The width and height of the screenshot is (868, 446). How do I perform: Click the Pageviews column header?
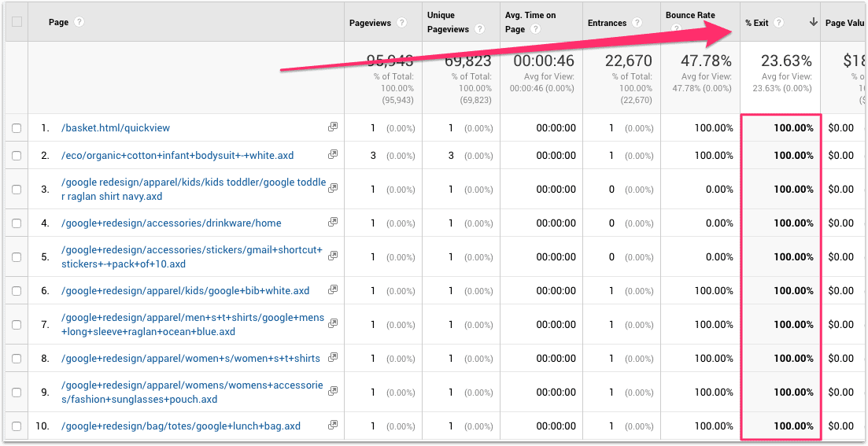(x=369, y=23)
